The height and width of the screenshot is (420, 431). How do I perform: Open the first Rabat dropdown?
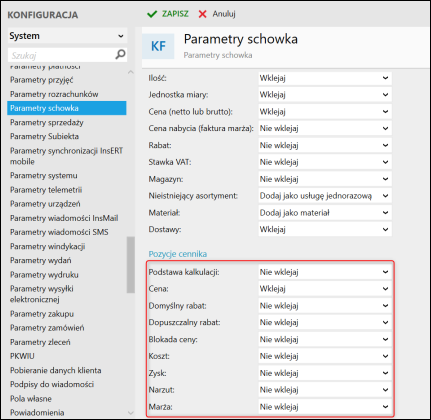pos(325,145)
